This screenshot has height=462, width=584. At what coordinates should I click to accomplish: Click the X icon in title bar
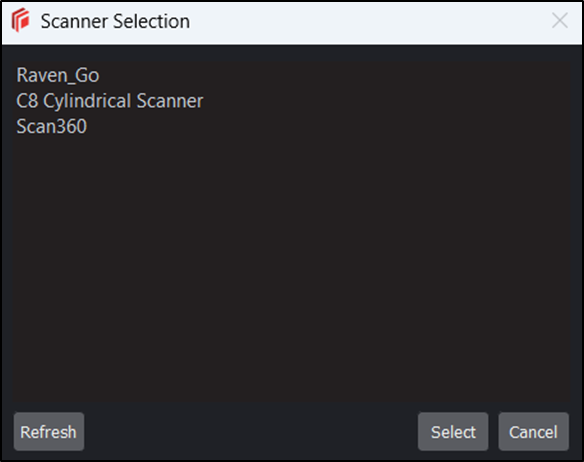tap(560, 20)
